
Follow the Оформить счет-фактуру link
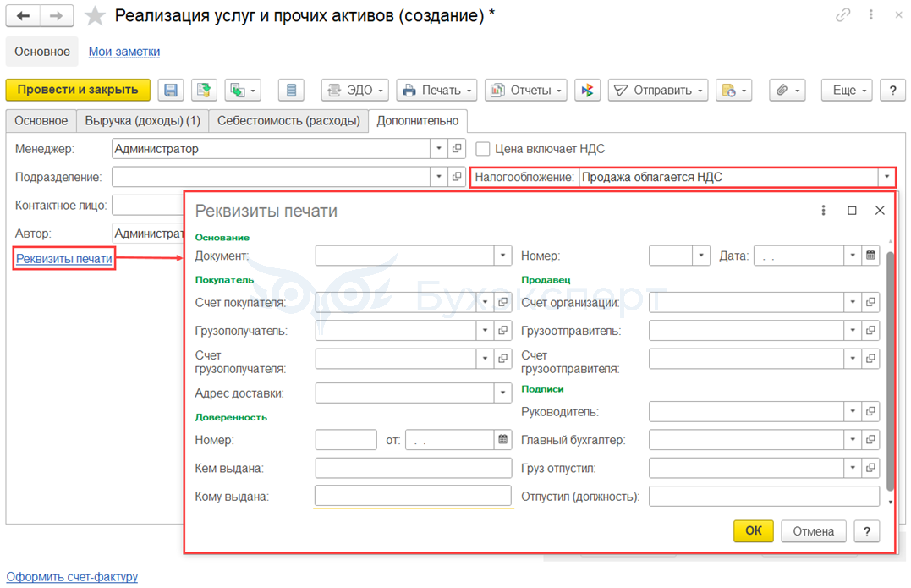[72, 577]
